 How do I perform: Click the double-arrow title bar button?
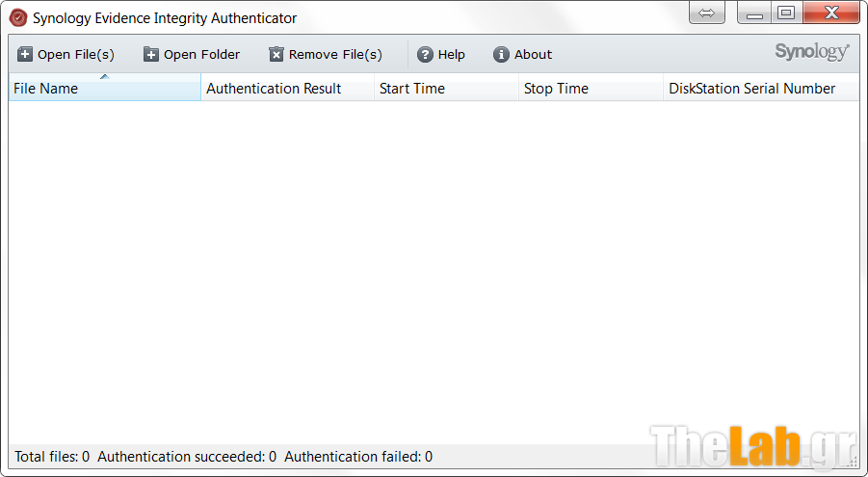[x=708, y=13]
